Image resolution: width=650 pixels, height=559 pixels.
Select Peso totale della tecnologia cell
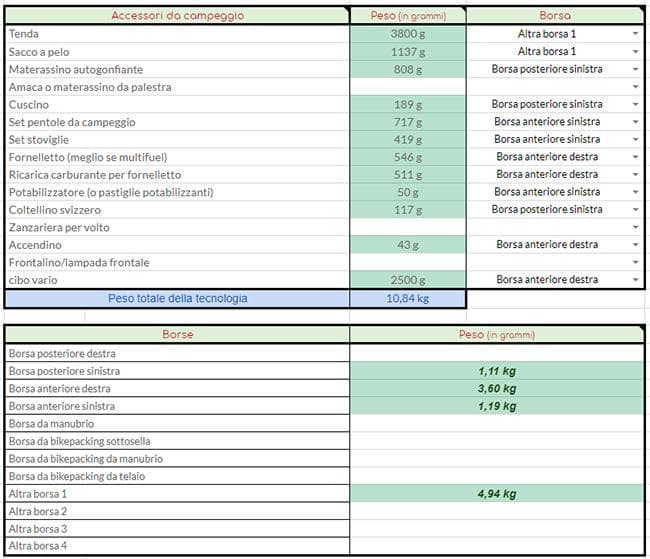click(177, 299)
